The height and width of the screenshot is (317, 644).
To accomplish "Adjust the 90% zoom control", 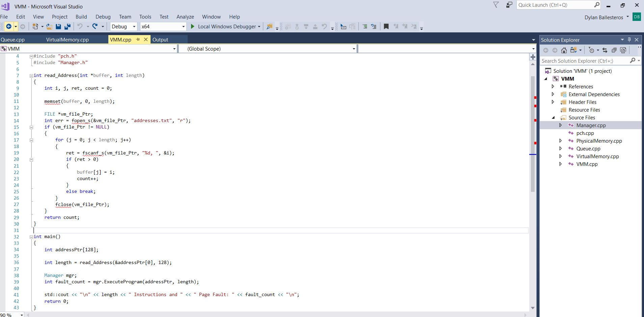I will pos(10,314).
